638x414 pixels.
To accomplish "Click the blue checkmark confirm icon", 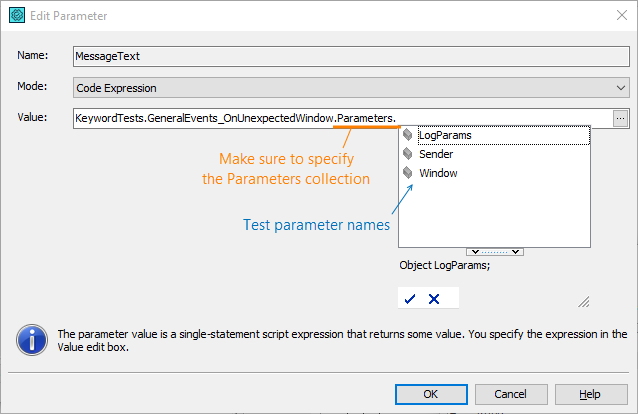I will tap(409, 298).
